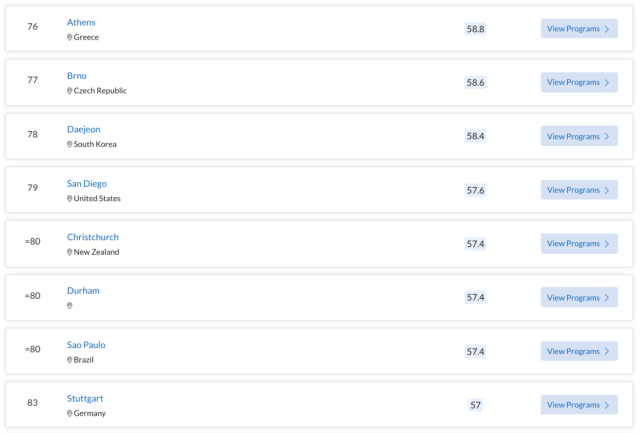Open the Daejeon city link
641x433 pixels.
[83, 130]
